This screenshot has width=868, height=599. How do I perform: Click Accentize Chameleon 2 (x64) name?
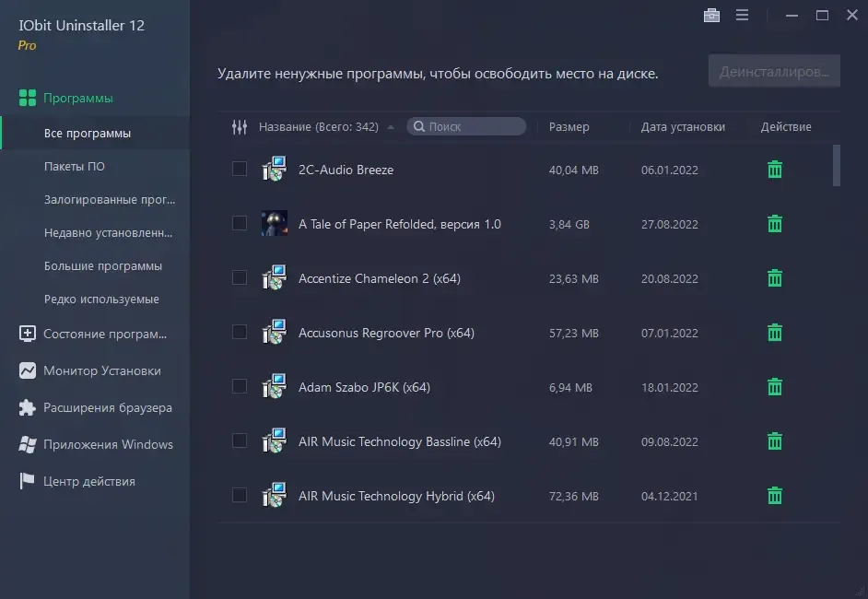tap(380, 278)
